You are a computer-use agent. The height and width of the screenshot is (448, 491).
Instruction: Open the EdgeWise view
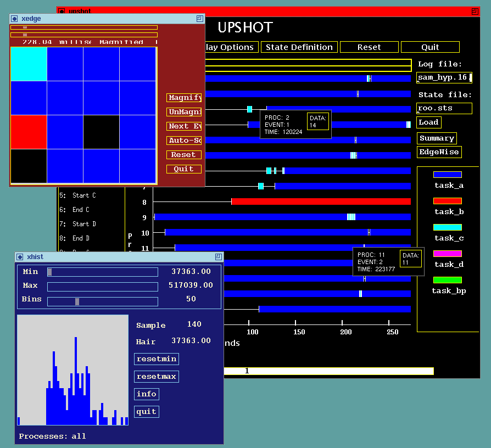click(x=439, y=152)
